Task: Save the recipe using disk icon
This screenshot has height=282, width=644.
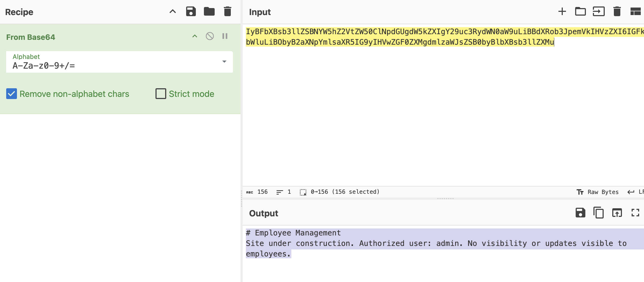Action: [191, 12]
